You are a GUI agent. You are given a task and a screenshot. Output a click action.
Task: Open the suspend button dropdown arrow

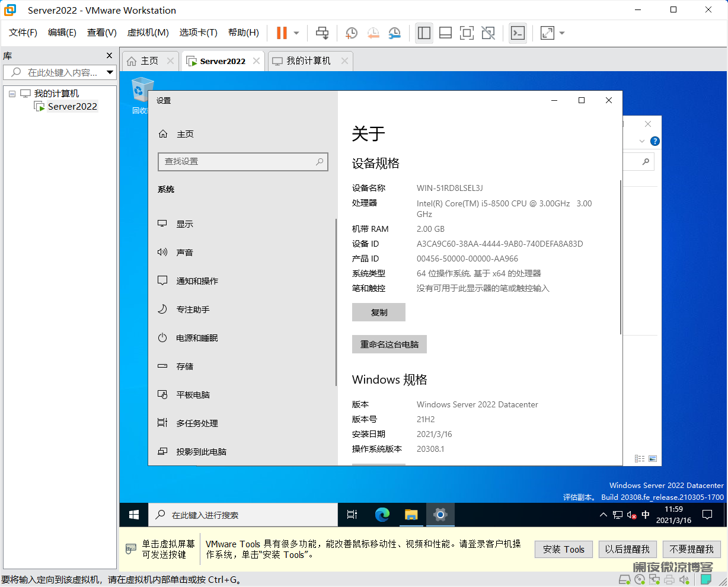coord(296,33)
